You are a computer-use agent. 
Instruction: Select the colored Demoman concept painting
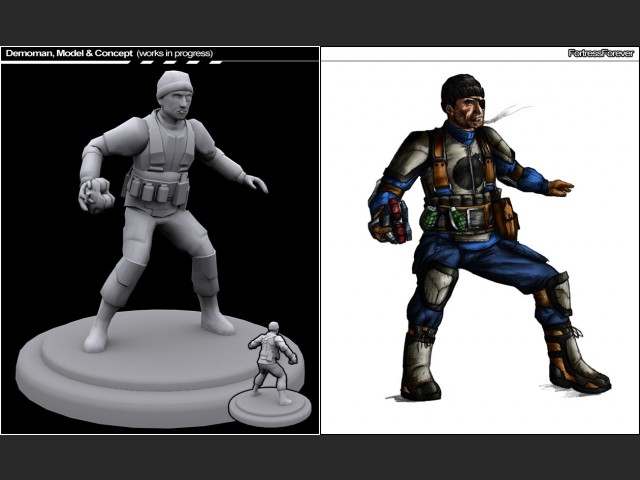(x=489, y=238)
